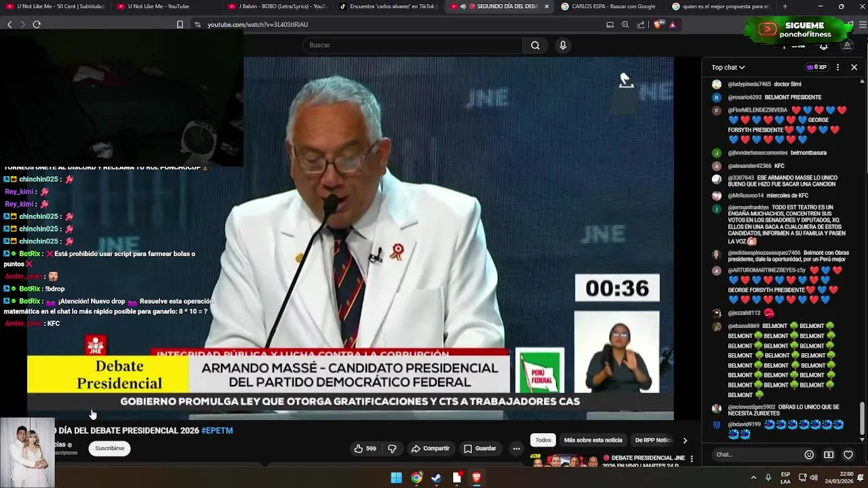This screenshot has height=488, width=868.
Task: Start voice search with the microphone icon
Action: click(x=563, y=45)
